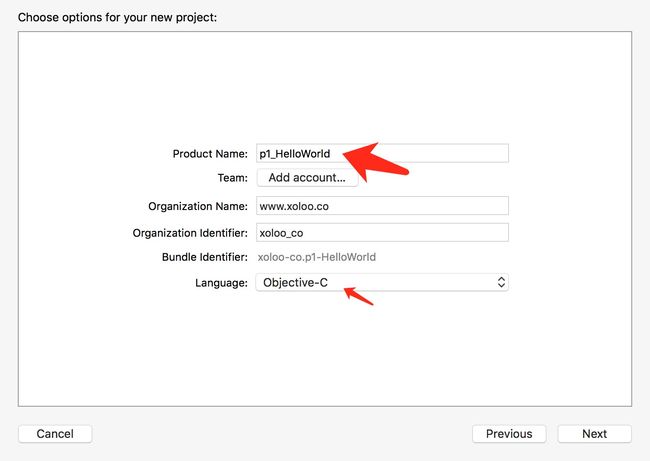This screenshot has height=461, width=650.
Task: Select the Organization Identifier field xoloo_co
Action: pos(382,233)
